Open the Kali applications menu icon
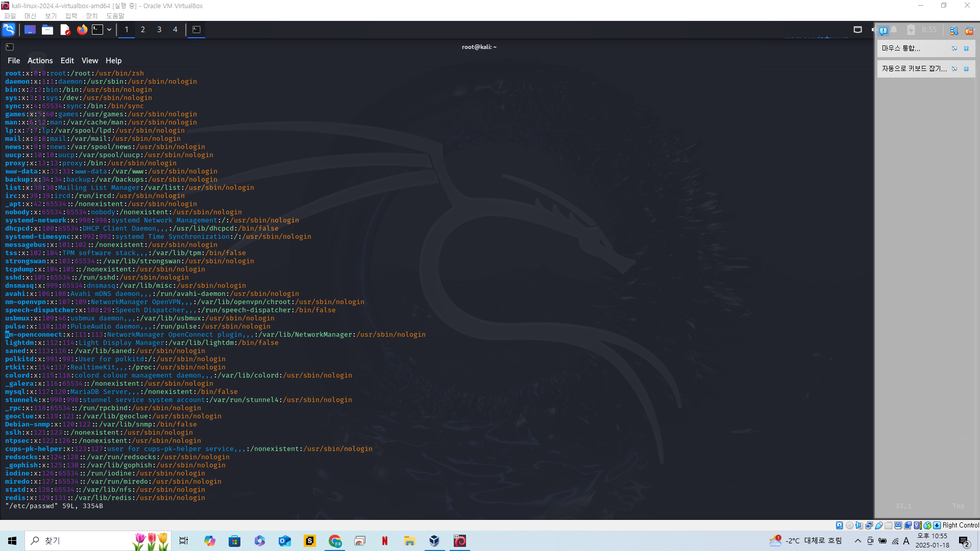This screenshot has height=551, width=980. click(9, 30)
